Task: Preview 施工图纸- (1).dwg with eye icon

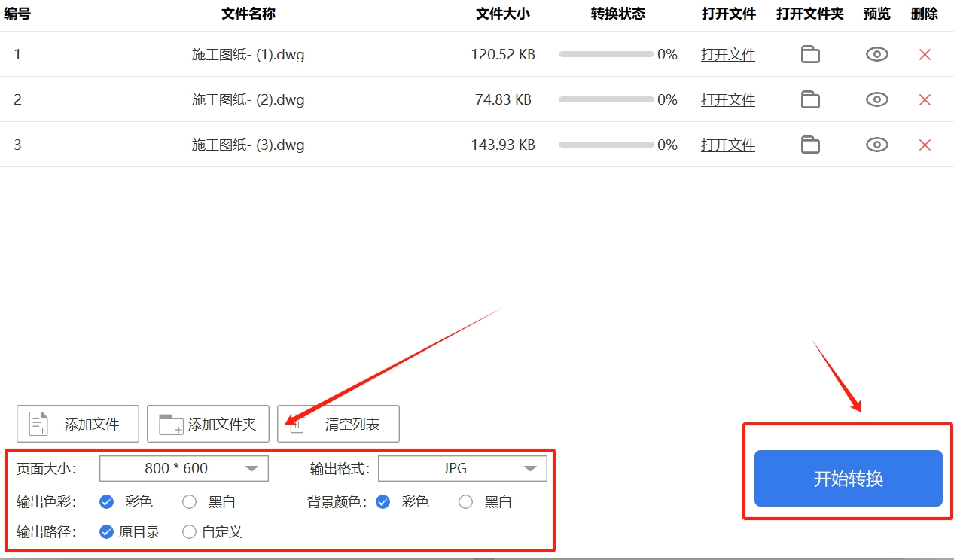Action: point(877,54)
